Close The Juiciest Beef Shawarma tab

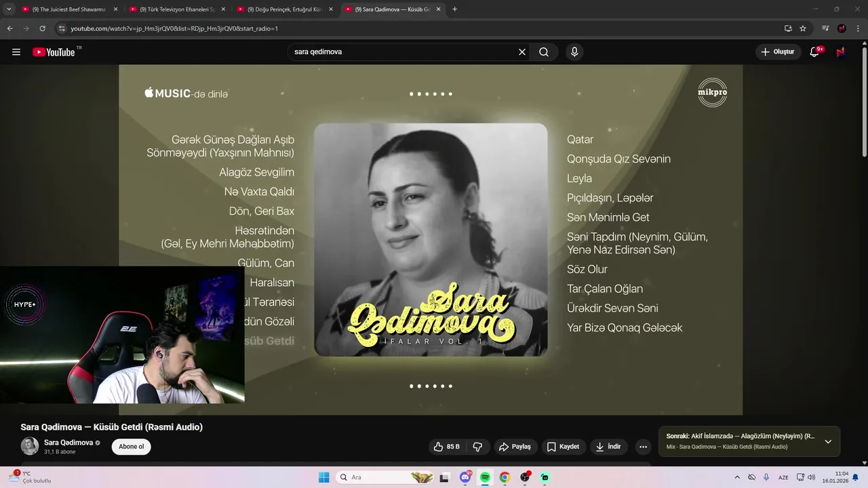click(115, 9)
